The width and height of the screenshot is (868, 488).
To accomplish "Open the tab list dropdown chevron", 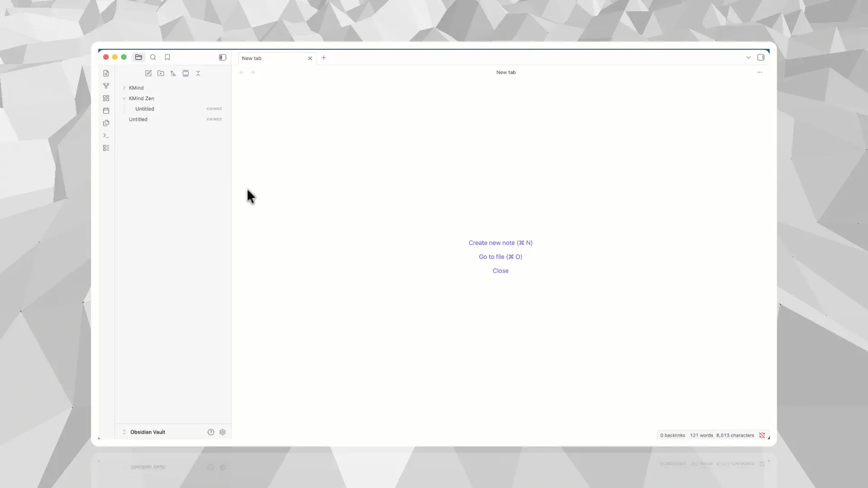I will 748,57.
